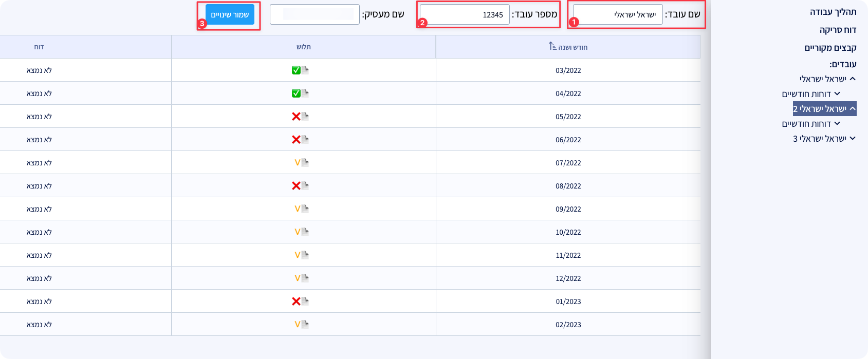This screenshot has height=359, width=868.
Task: Click the red X status for 01/2023
Action: click(x=296, y=301)
